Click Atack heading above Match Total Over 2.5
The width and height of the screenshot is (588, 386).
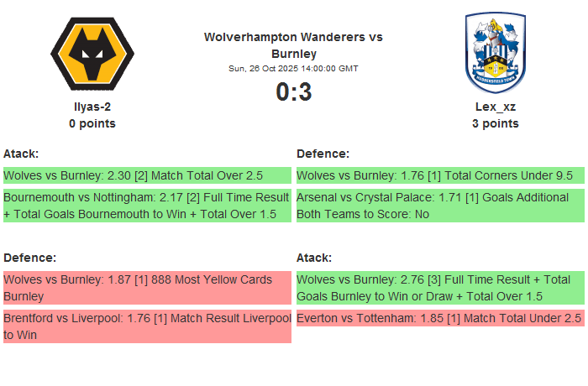[x=21, y=154]
